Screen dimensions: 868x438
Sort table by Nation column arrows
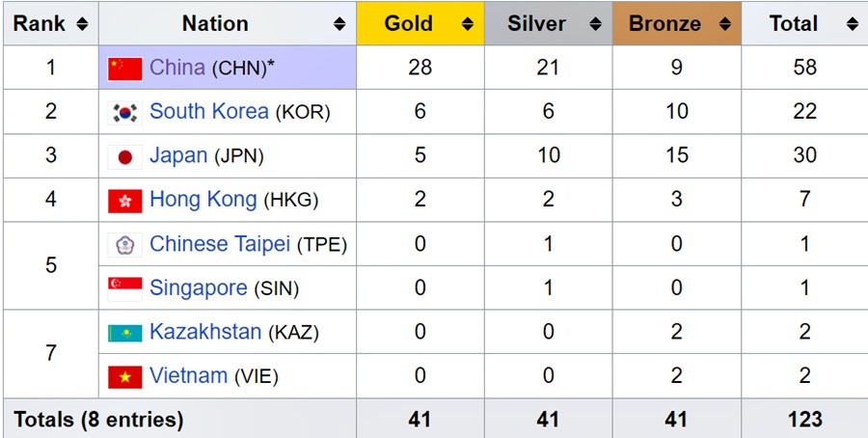(x=339, y=24)
